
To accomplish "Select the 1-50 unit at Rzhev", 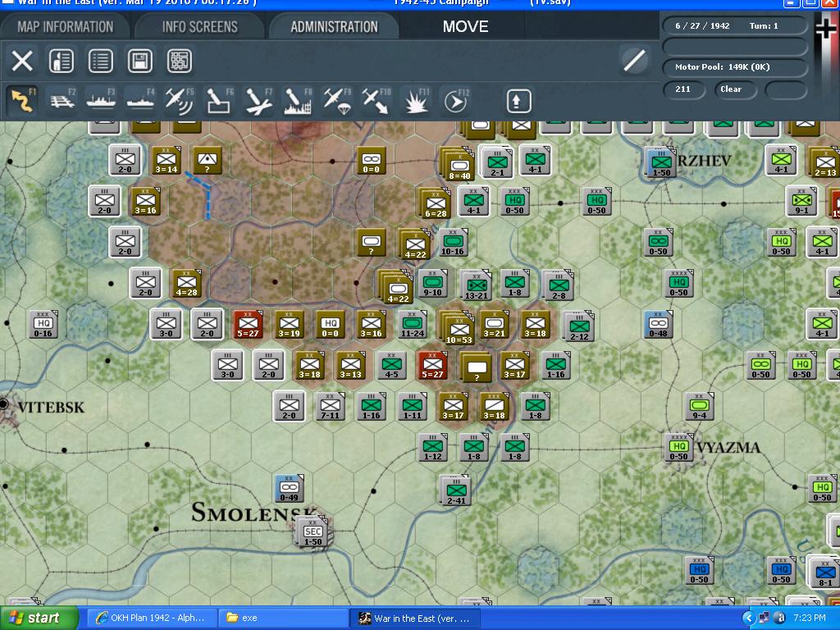I will coord(661,162).
